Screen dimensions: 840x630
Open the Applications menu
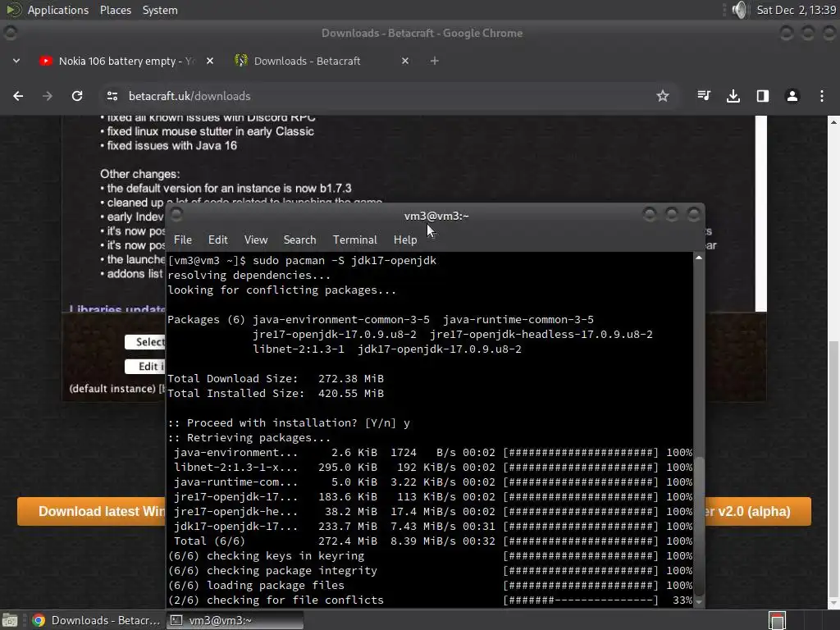point(58,10)
